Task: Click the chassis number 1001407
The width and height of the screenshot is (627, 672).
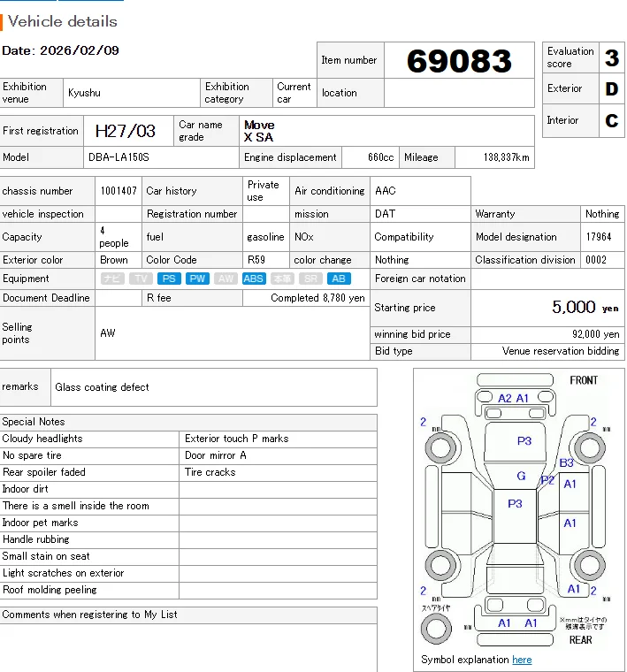Action: coord(119,191)
